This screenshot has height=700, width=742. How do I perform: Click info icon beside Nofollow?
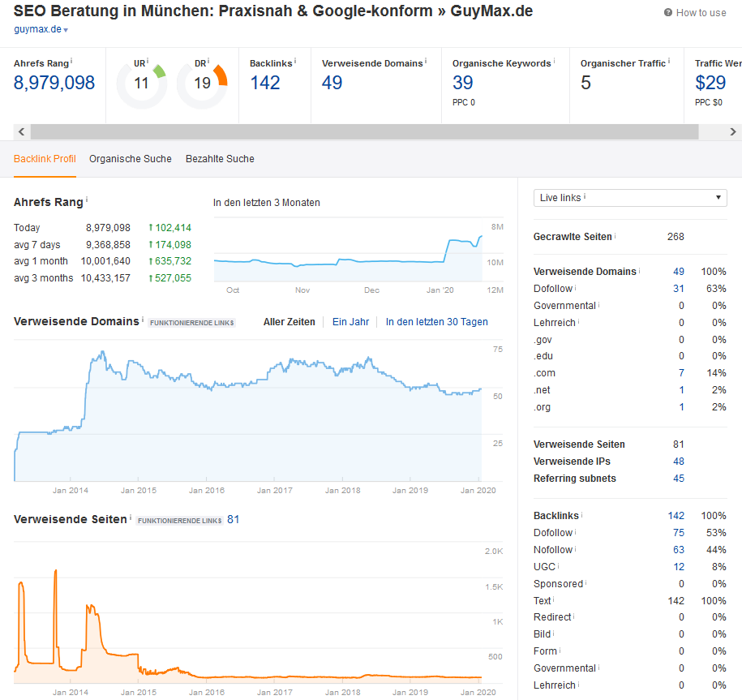pyautogui.click(x=576, y=548)
